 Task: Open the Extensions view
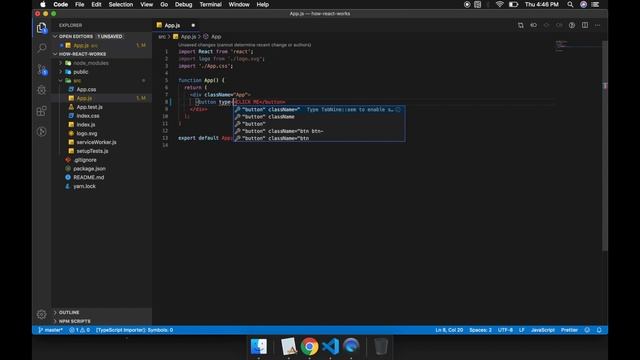click(x=42, y=111)
